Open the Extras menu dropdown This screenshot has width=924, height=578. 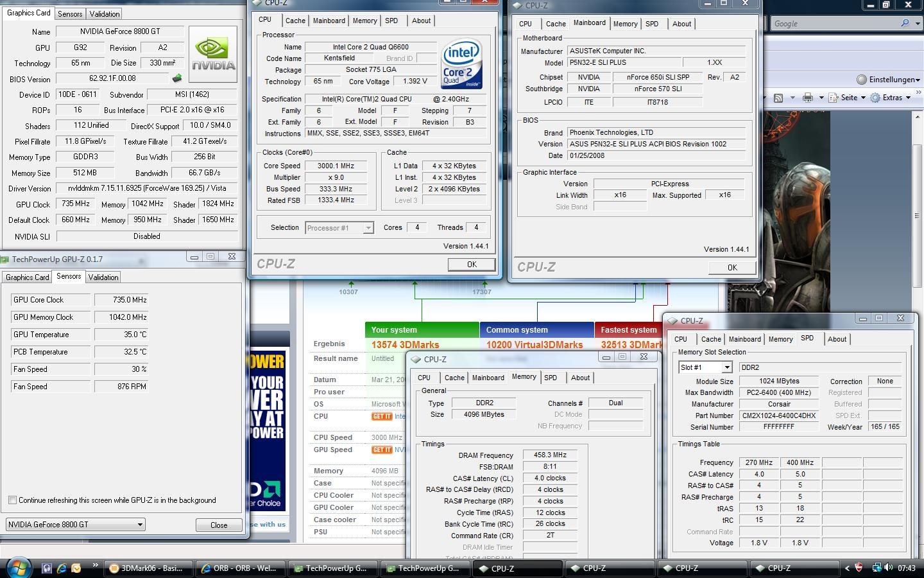point(891,98)
